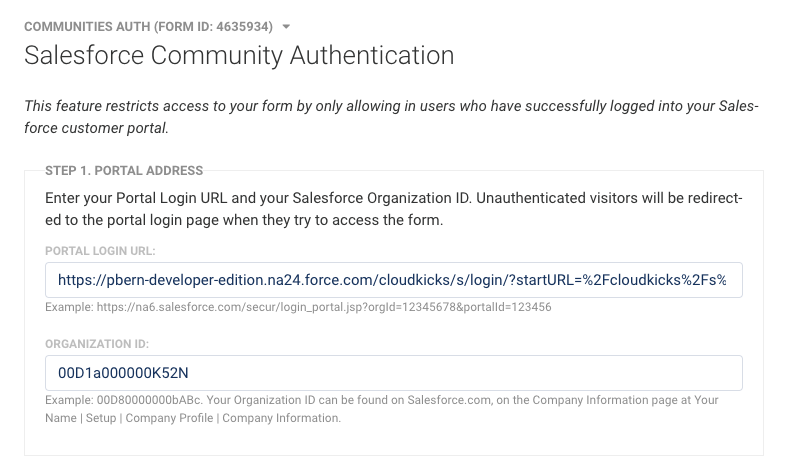The width and height of the screenshot is (789, 464).
Task: Click the STEP 1. PORTAL ADDRESS legend
Action: (x=124, y=171)
